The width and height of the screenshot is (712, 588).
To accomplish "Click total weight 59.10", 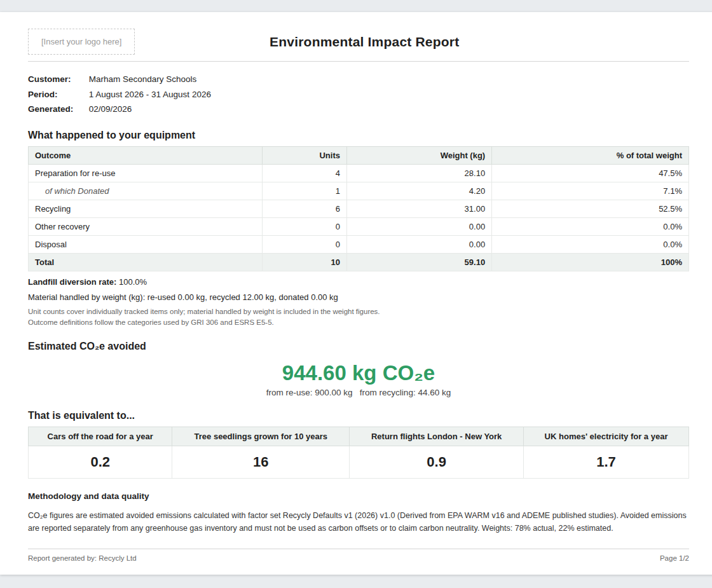I will point(475,262).
